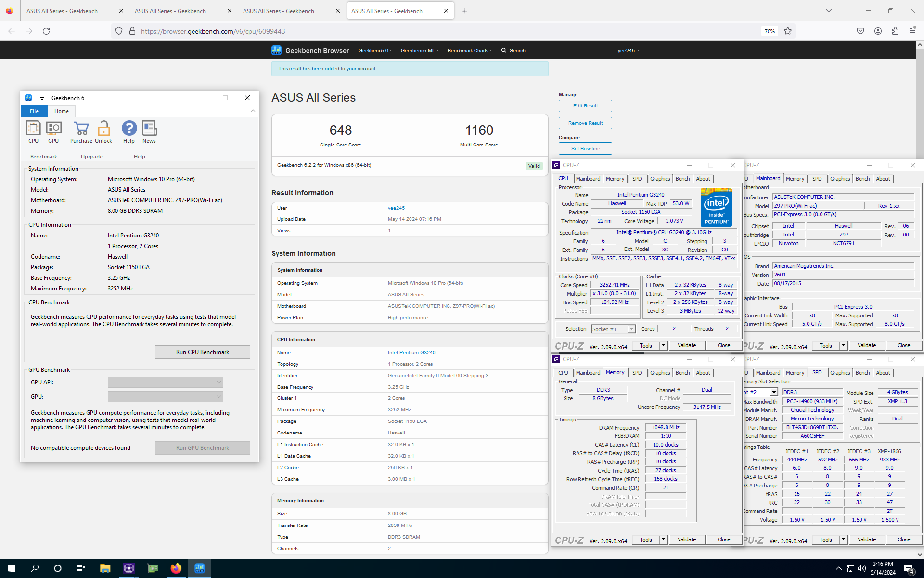
Task: Select the CPU benchmark icon in Geekbench 6
Action: (x=33, y=132)
